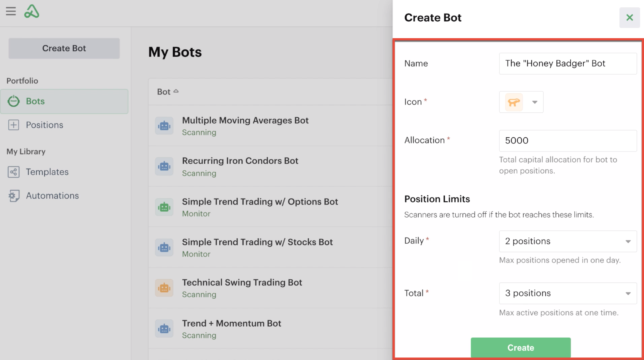
Task: Click the Position Limits heading
Action: (x=437, y=199)
